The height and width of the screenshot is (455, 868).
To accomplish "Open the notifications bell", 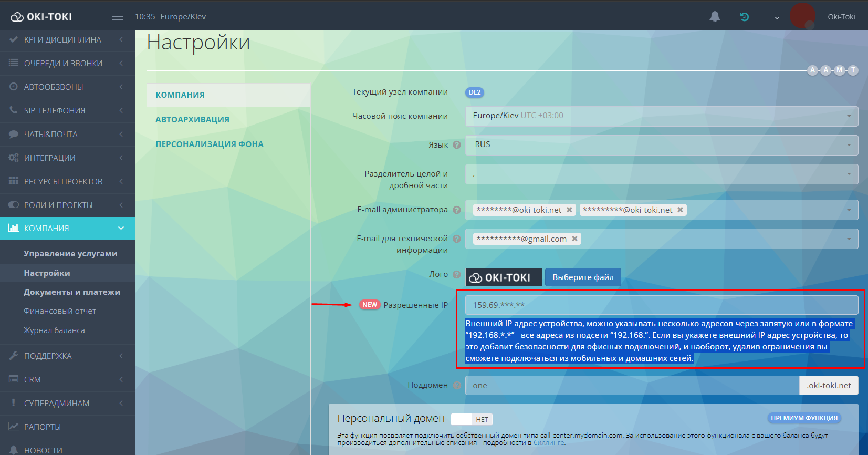I will pos(715,17).
